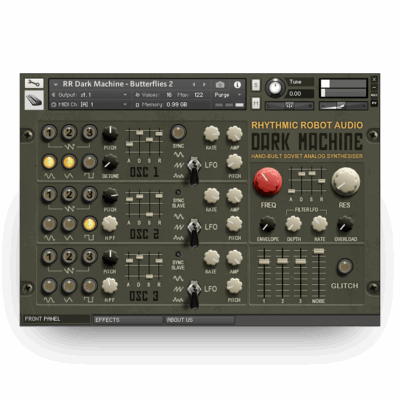
Task: Flip the OSC 1 LFO waveform switch
Action: point(193,170)
